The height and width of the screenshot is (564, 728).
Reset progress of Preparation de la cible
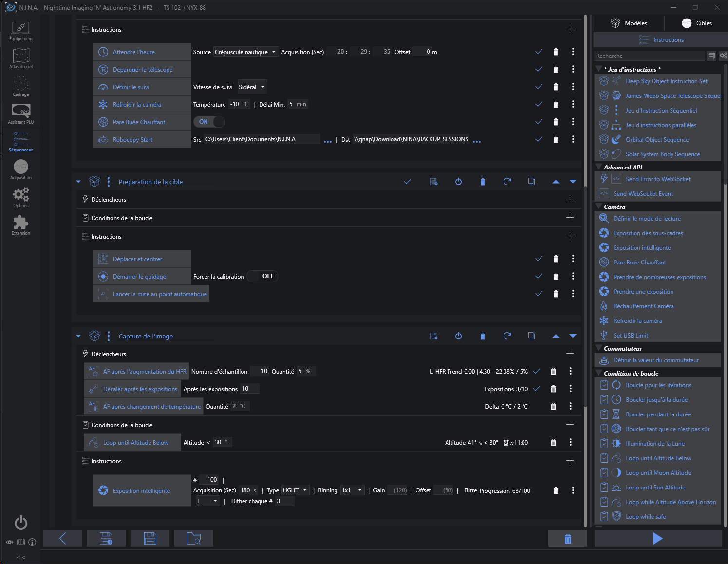click(507, 182)
